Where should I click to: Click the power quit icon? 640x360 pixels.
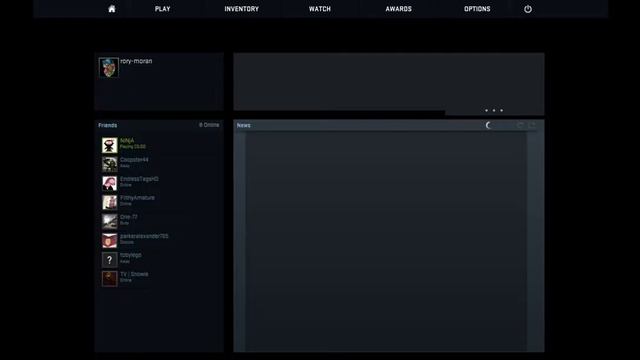coord(528,9)
